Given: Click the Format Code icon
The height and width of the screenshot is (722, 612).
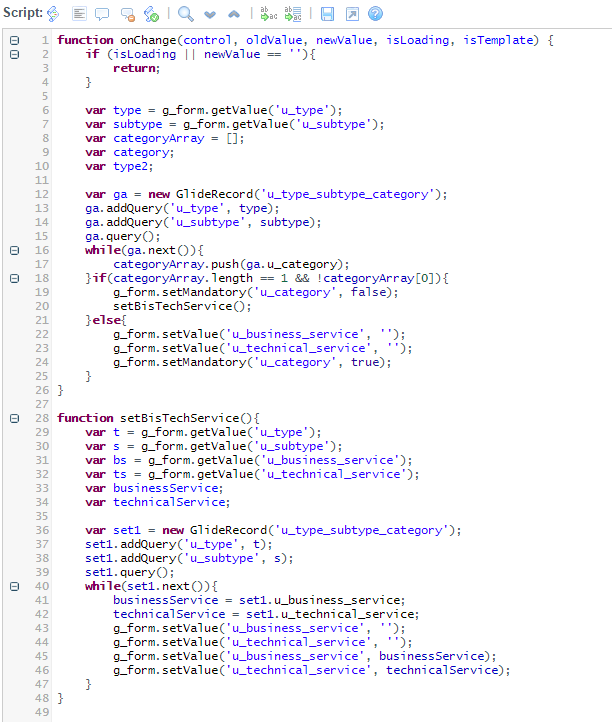Looking at the screenshot, I should click(x=79, y=14).
